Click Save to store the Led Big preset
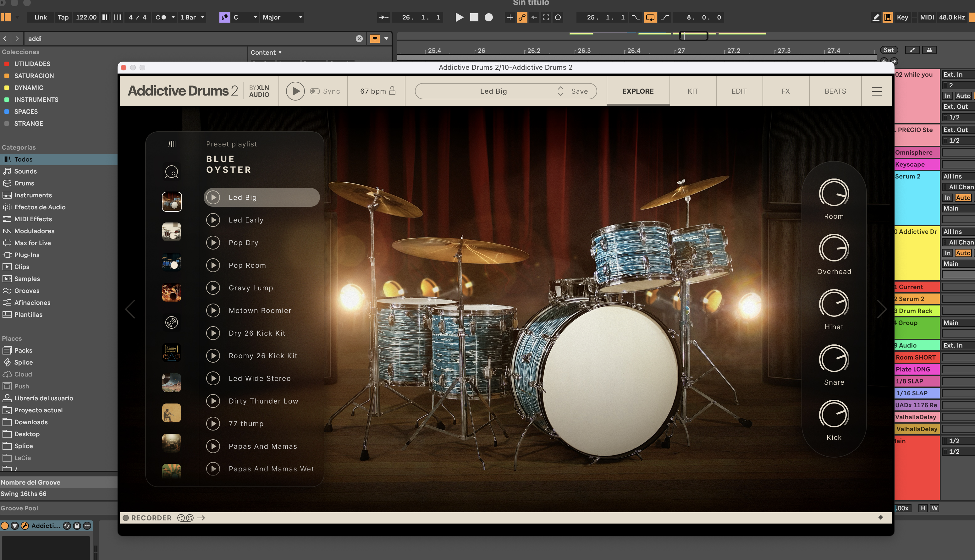The width and height of the screenshot is (975, 560). [x=579, y=91]
